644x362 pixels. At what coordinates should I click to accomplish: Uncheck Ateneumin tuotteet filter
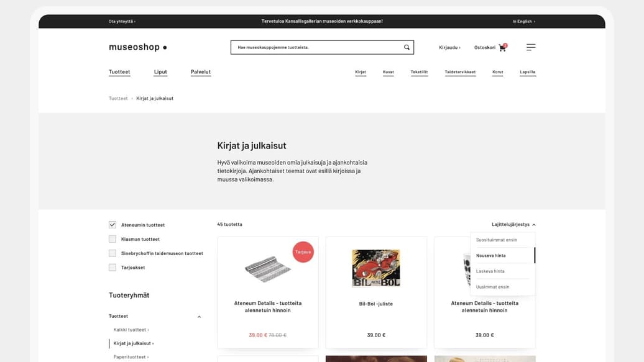[x=112, y=225]
